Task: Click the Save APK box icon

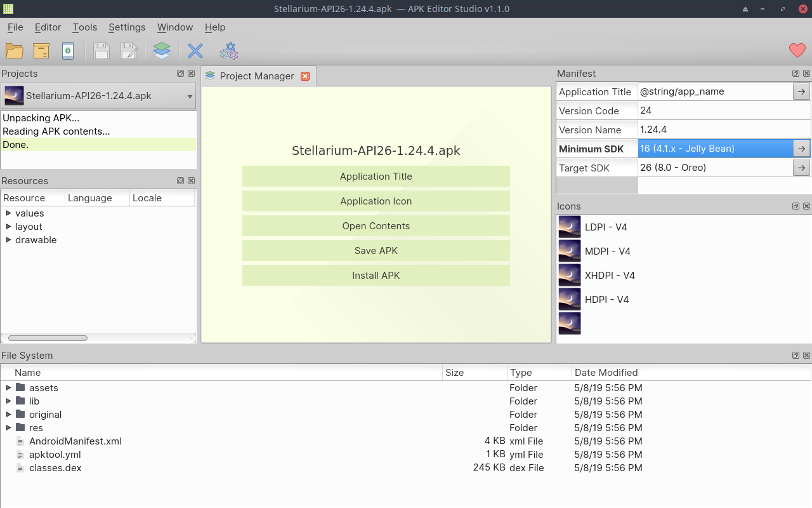Action: click(41, 51)
